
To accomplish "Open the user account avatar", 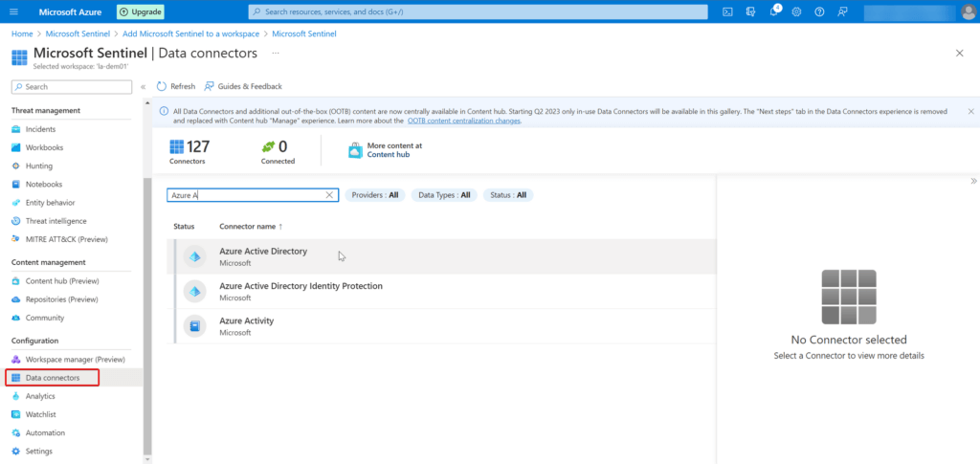I will (x=967, y=11).
